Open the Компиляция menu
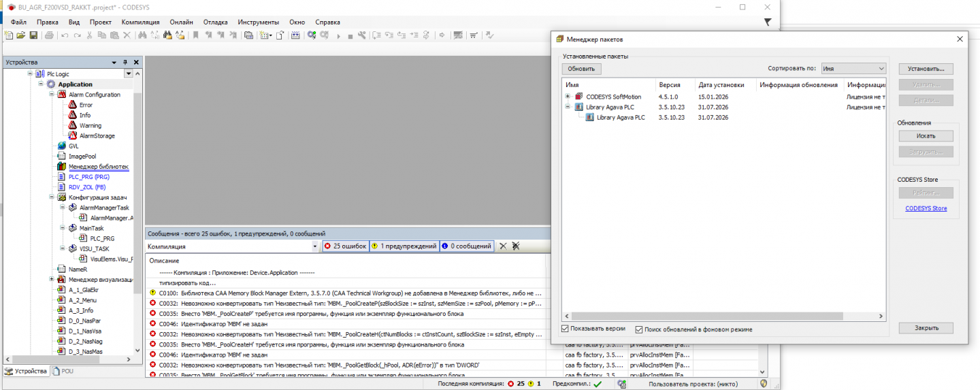980x390 pixels. (x=140, y=22)
